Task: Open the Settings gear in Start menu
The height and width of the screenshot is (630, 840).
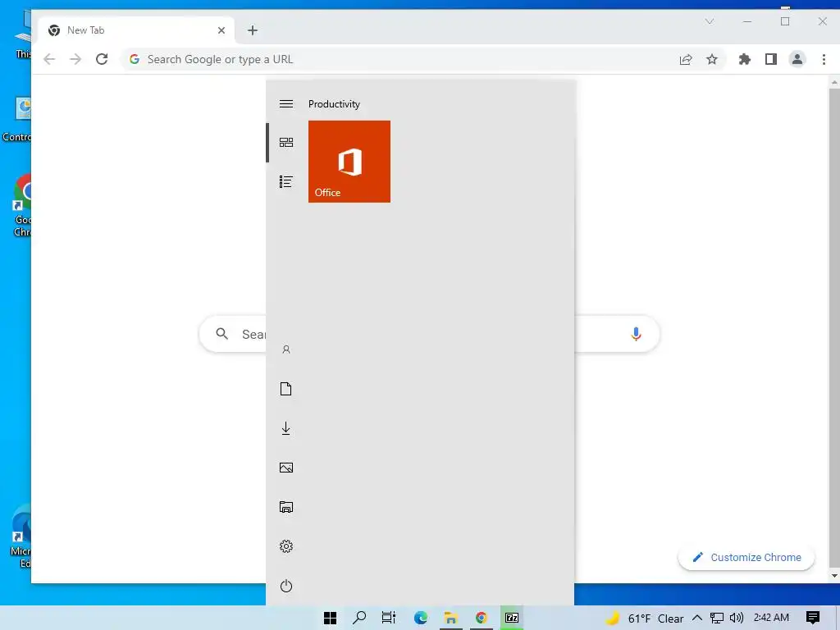Action: (286, 546)
